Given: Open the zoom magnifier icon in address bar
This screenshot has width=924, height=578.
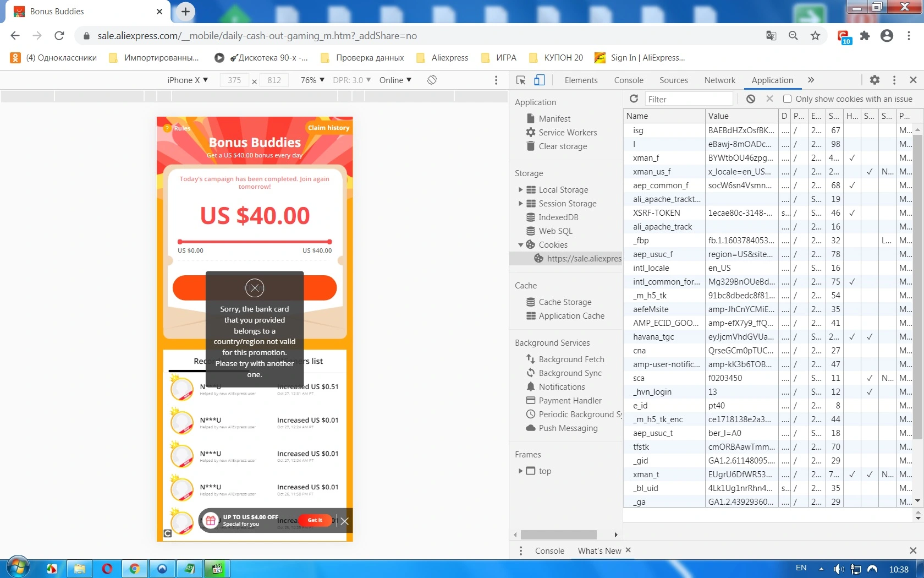Looking at the screenshot, I should (793, 36).
